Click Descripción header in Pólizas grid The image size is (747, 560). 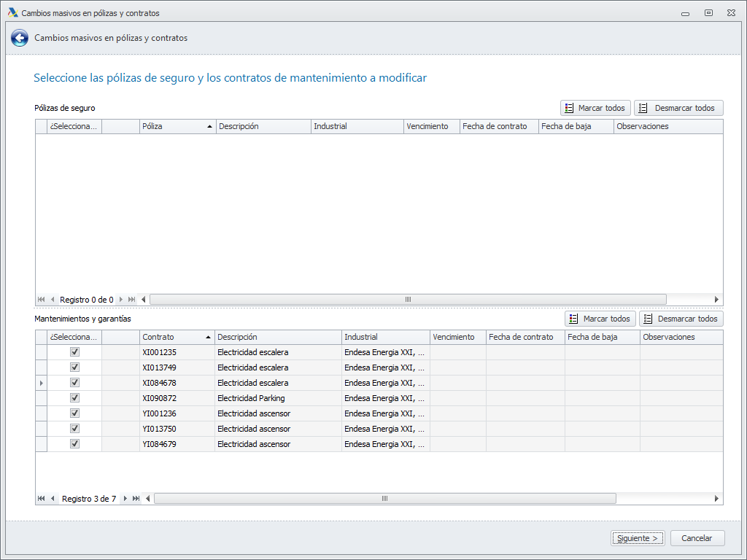263,126
